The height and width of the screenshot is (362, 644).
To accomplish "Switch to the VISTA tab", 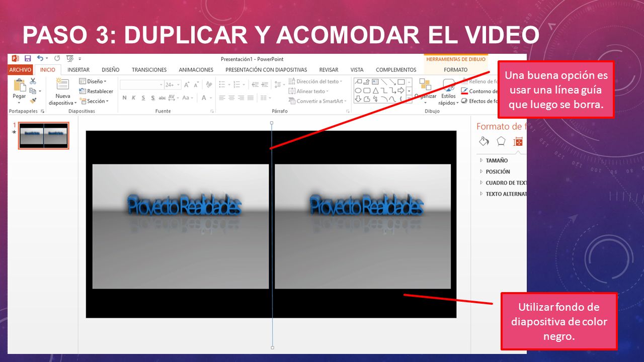I will [x=357, y=70].
